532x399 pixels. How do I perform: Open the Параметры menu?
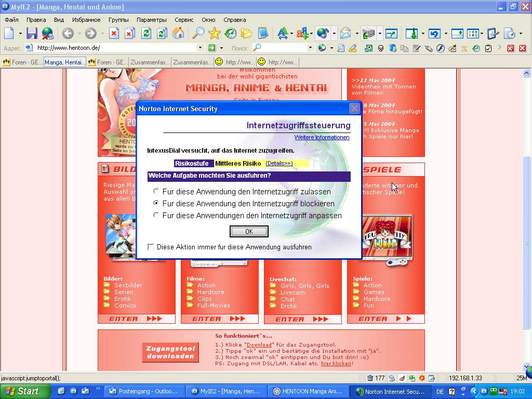click(151, 20)
